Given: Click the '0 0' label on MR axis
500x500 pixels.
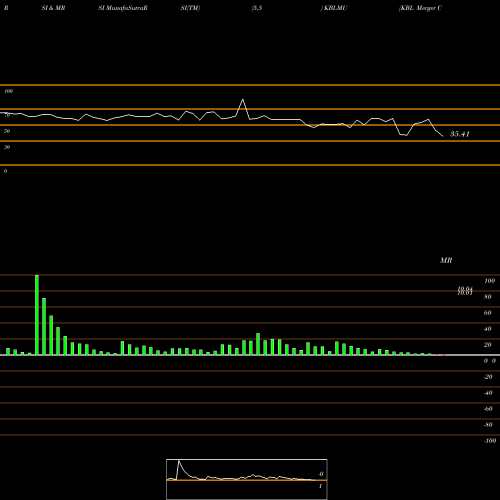Looking at the screenshot, I should pyautogui.click(x=490, y=361).
